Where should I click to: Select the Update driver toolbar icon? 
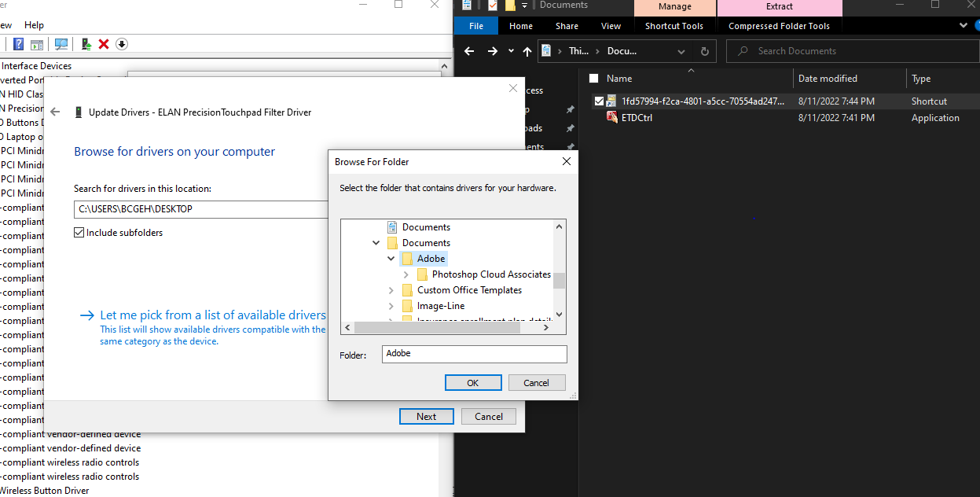click(86, 43)
